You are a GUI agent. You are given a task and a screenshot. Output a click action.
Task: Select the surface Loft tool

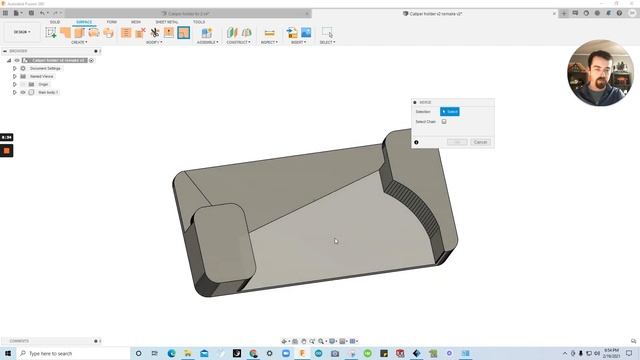click(108, 32)
